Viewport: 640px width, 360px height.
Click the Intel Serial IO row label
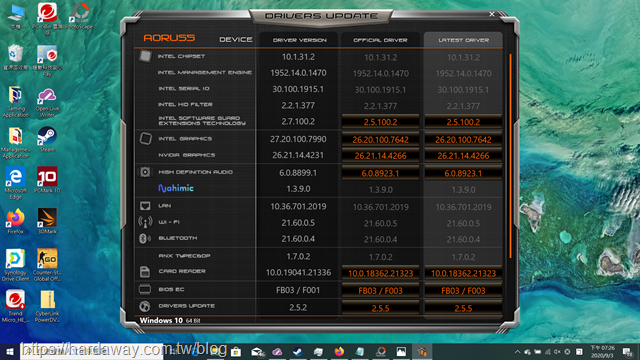click(184, 88)
